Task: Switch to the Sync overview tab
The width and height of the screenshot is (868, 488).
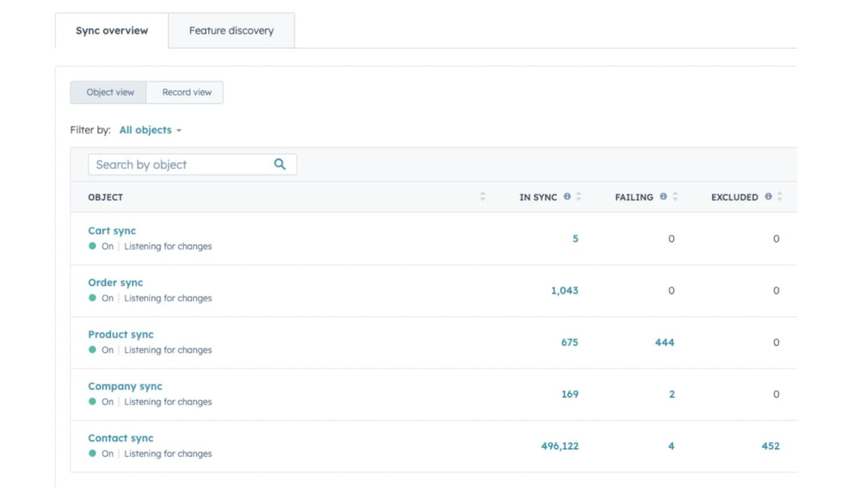Action: (112, 31)
